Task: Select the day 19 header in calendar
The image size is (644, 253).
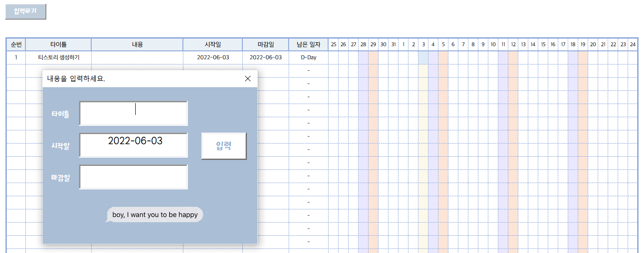Action: (583, 45)
